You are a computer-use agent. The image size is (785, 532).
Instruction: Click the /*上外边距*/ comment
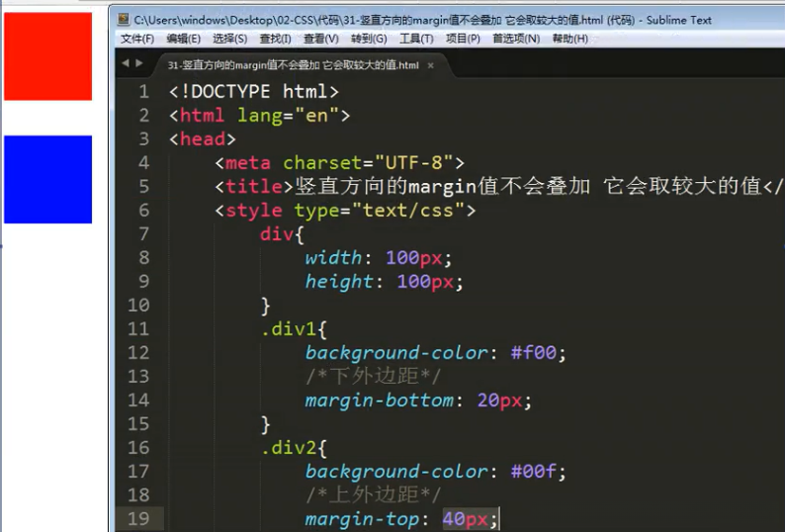(374, 495)
